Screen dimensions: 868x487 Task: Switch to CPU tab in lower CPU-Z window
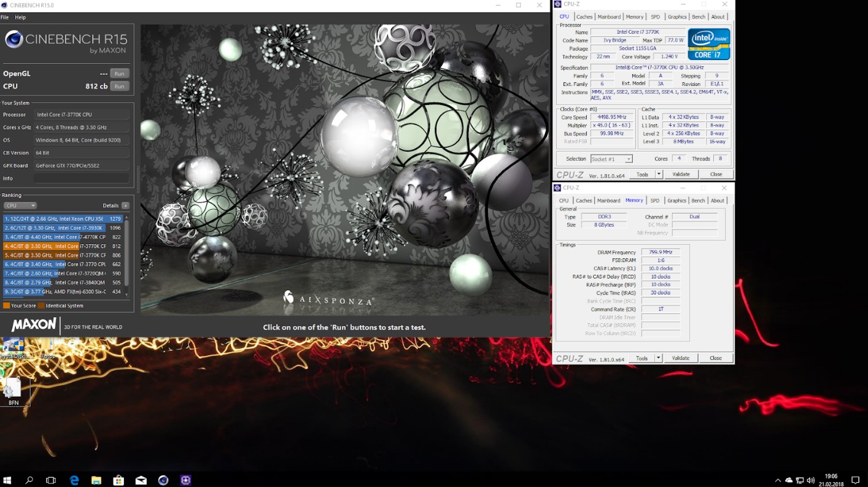tap(564, 201)
